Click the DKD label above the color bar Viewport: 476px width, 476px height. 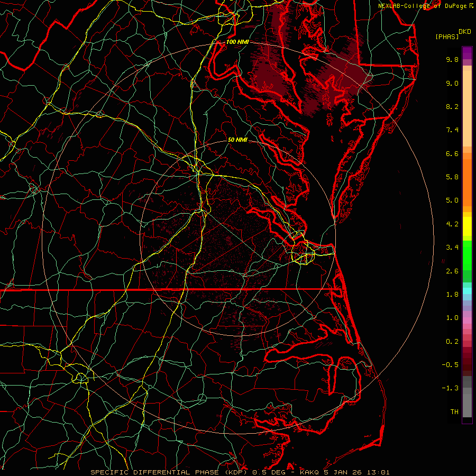click(x=464, y=32)
